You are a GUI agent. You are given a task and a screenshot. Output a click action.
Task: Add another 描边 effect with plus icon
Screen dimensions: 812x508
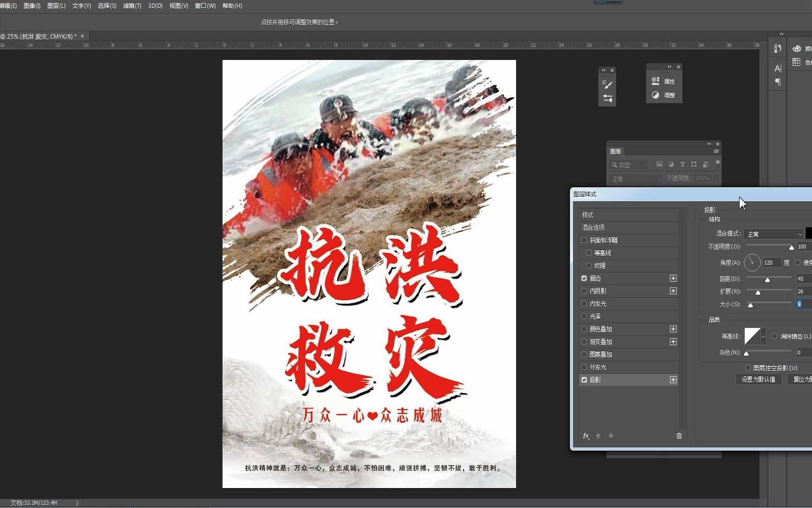click(673, 278)
